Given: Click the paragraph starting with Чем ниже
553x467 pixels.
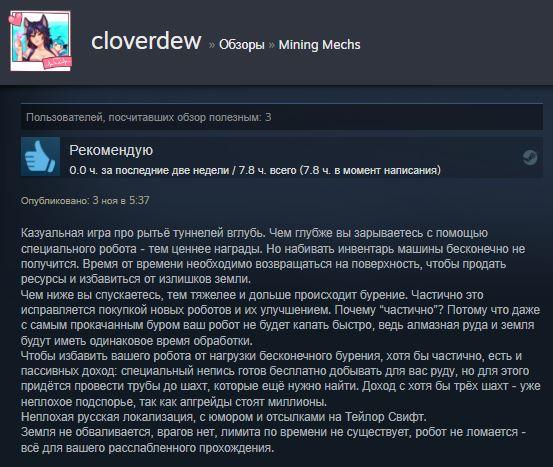Looking at the screenshot, I should tap(280, 317).
